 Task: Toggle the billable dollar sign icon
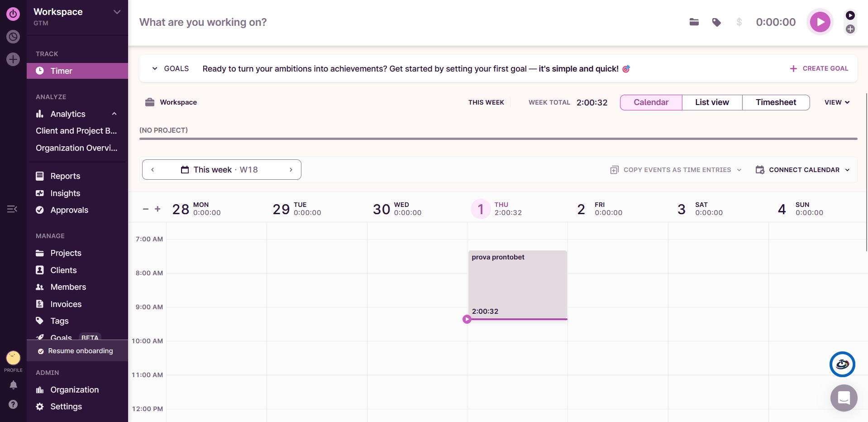739,22
